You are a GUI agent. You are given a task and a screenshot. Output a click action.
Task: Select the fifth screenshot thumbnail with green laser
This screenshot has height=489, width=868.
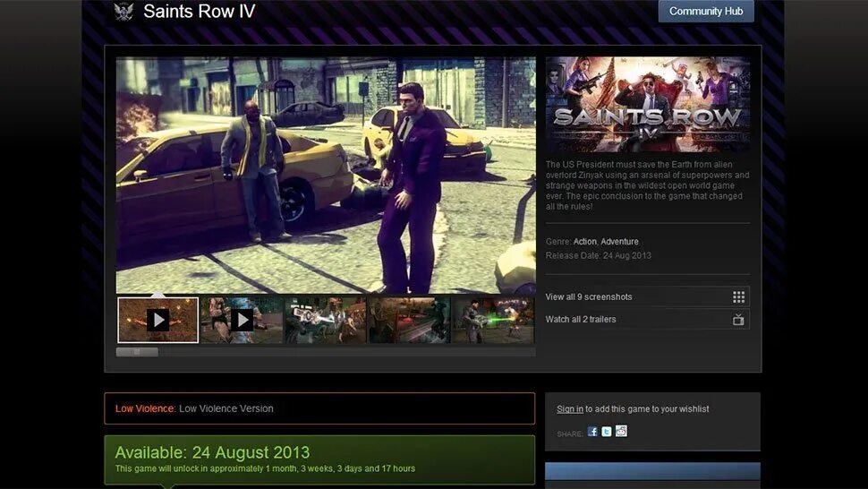(x=493, y=320)
